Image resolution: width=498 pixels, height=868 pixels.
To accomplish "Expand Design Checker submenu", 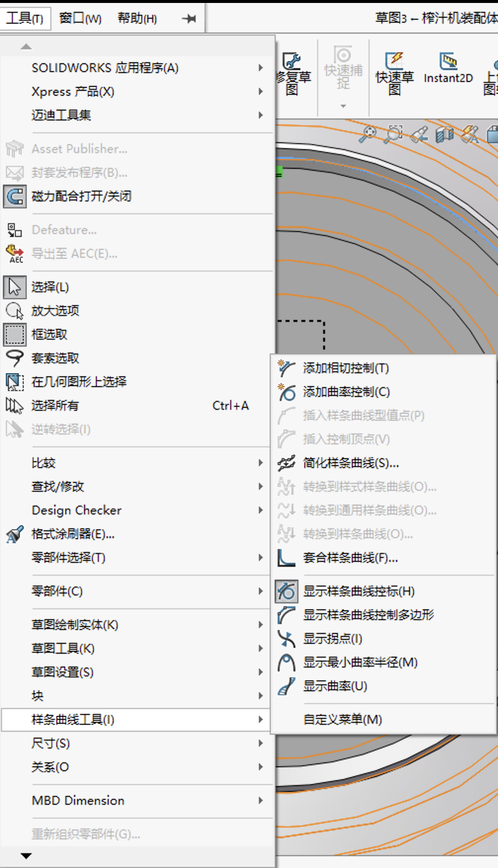I will (137, 510).
